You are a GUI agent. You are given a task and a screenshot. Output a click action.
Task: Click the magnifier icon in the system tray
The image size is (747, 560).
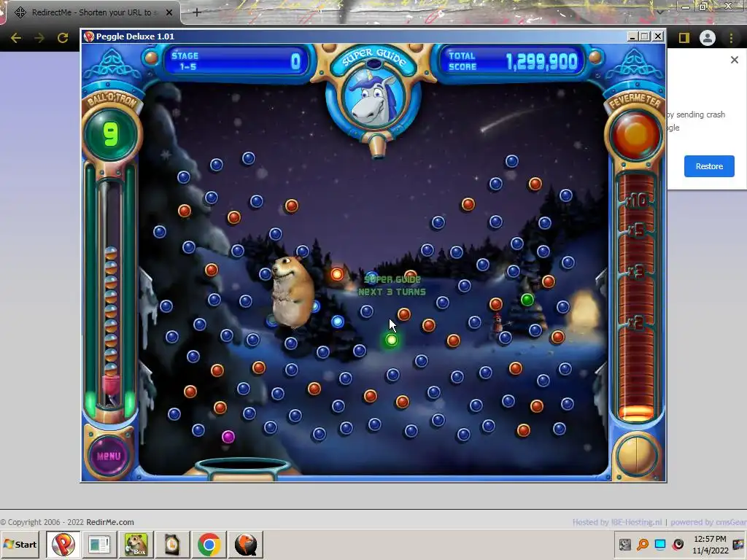tap(643, 544)
